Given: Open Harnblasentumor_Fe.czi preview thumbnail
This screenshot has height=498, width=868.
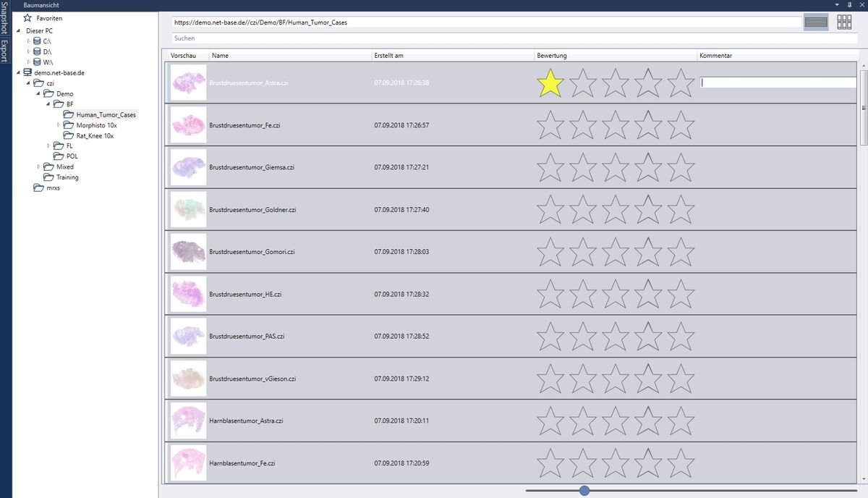Looking at the screenshot, I should pos(188,463).
